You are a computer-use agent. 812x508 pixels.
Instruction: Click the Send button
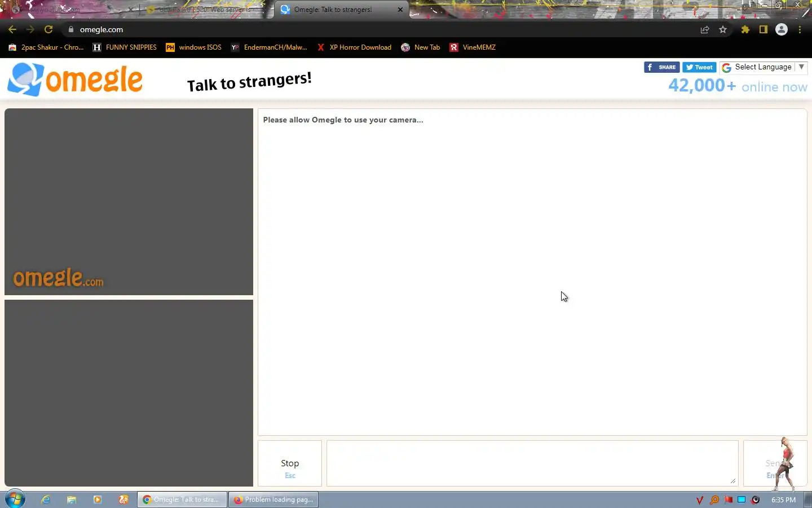(x=775, y=463)
